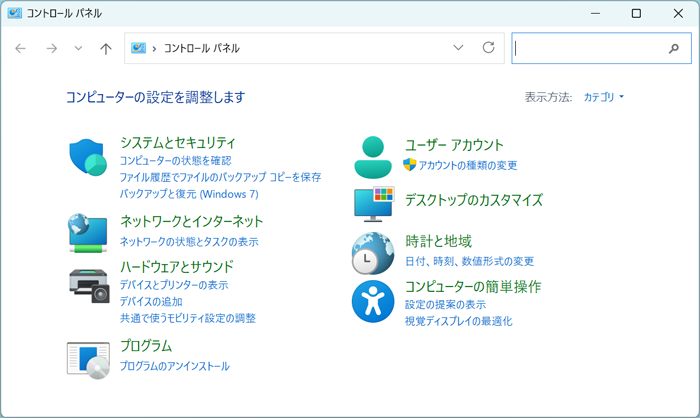
Task: Refresh the Control Panel view
Action: pyautogui.click(x=488, y=47)
